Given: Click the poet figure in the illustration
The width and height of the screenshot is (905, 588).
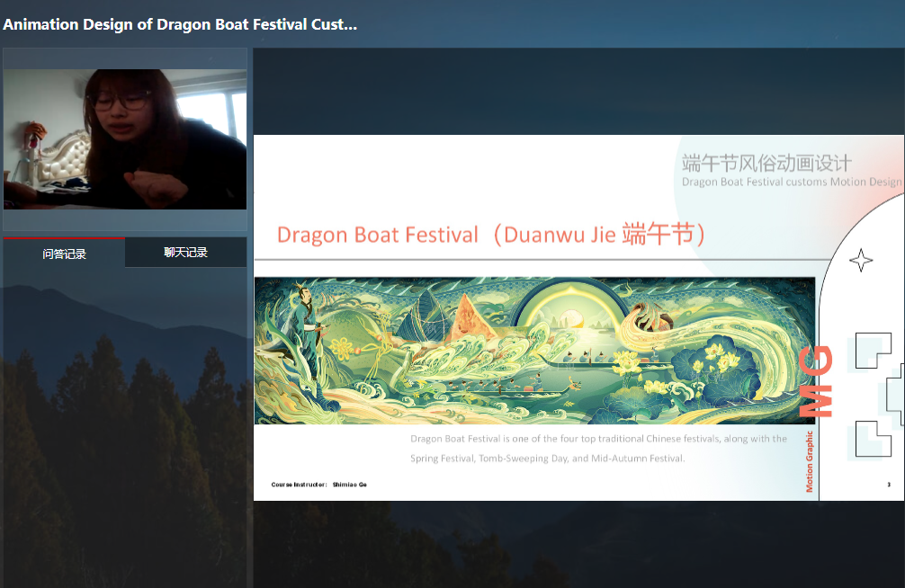Looking at the screenshot, I should pyautogui.click(x=305, y=329).
